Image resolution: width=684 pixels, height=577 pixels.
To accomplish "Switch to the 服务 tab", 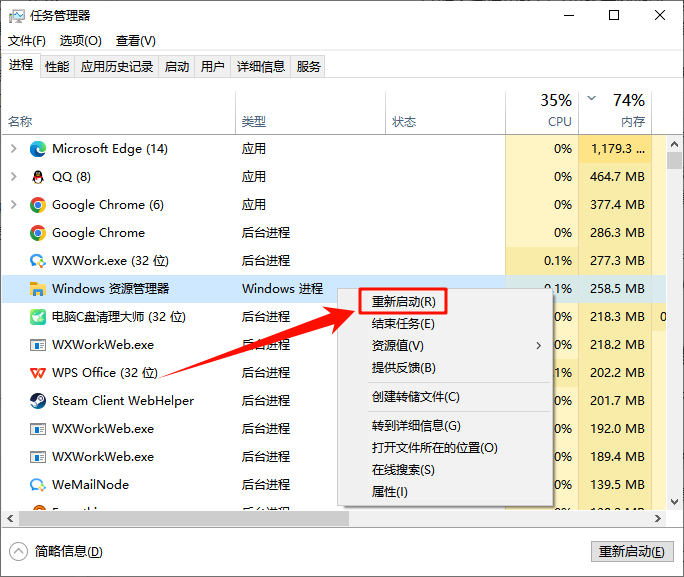I will pyautogui.click(x=308, y=67).
